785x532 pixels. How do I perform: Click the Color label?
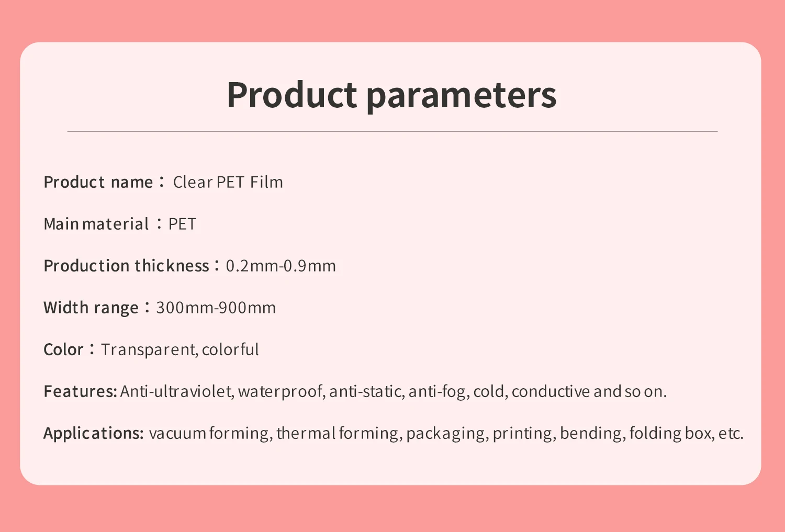tap(63, 349)
